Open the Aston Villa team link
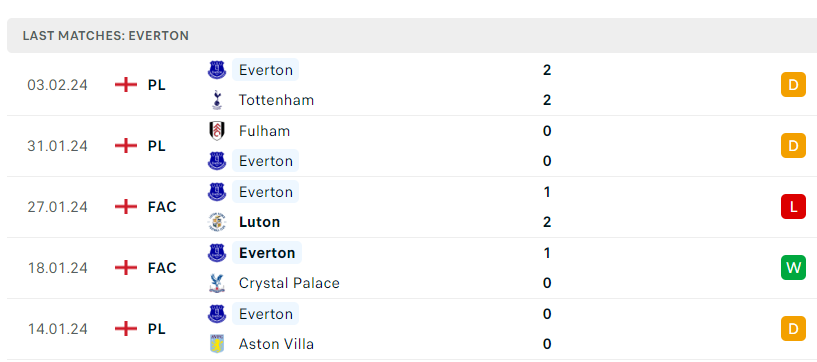 coord(276,344)
